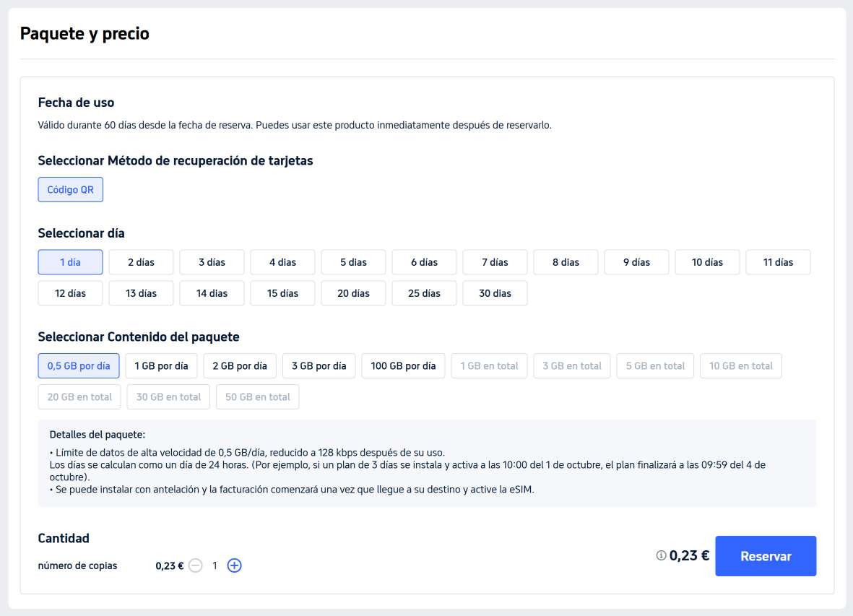The width and height of the screenshot is (853, 616).
Task: Select 3 GB por día package
Action: click(319, 365)
